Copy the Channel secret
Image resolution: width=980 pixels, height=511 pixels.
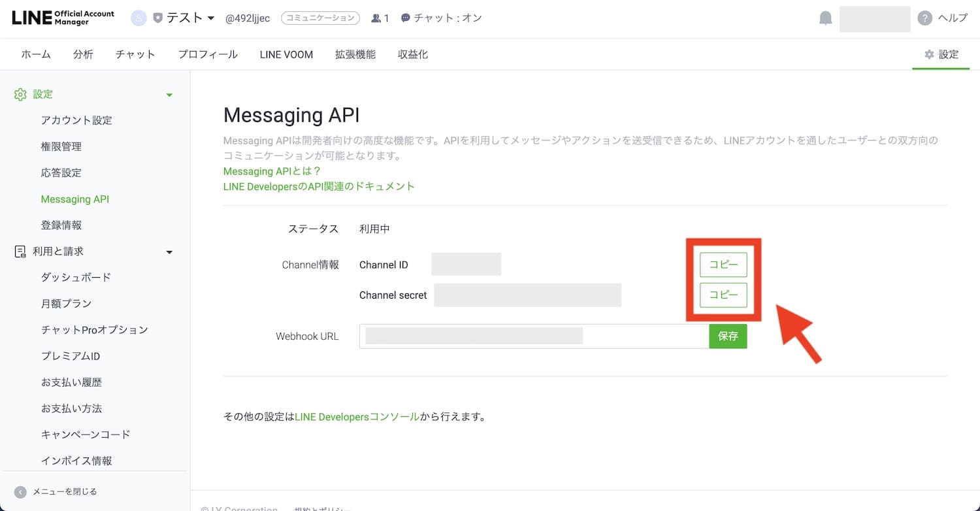723,295
